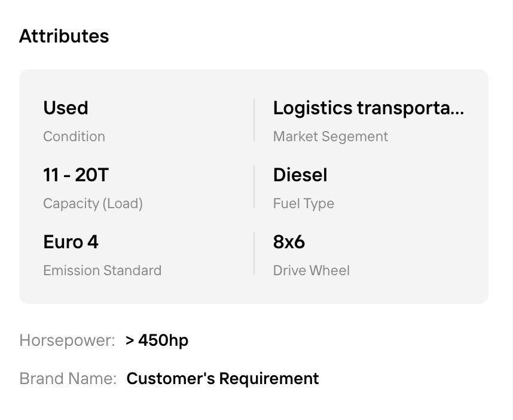This screenshot has height=420, width=513.
Task: Click the divider left of 'Diesel'
Action: [x=254, y=187]
